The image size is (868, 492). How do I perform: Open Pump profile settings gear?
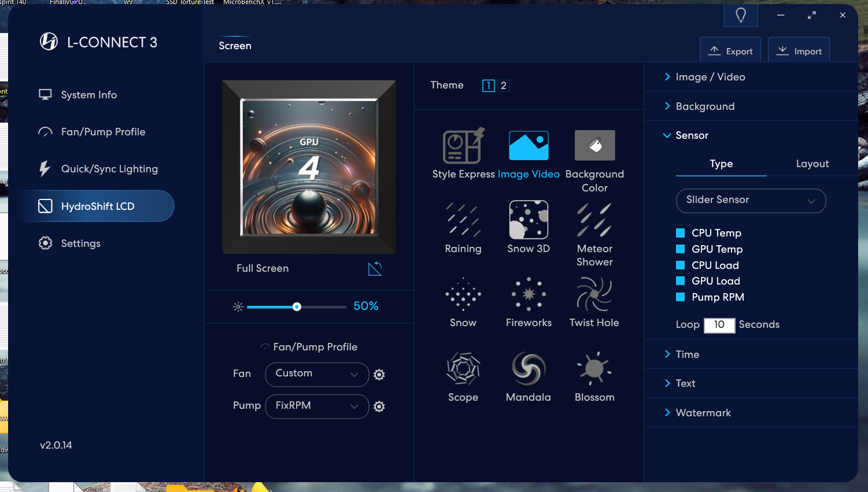click(x=379, y=406)
